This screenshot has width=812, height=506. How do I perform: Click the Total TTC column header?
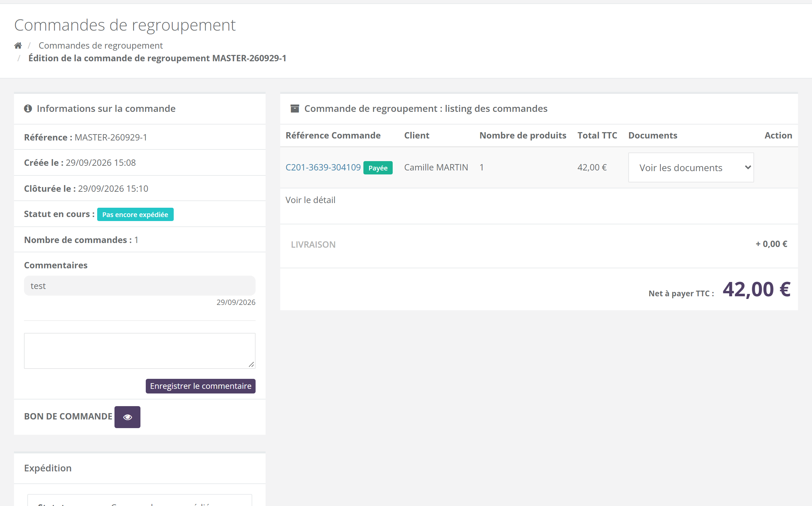[597, 135]
